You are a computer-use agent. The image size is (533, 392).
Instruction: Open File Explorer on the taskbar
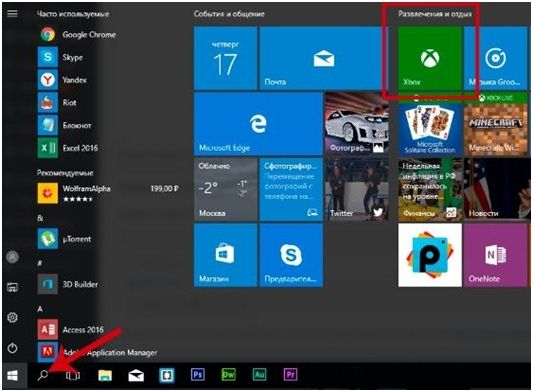point(105,375)
